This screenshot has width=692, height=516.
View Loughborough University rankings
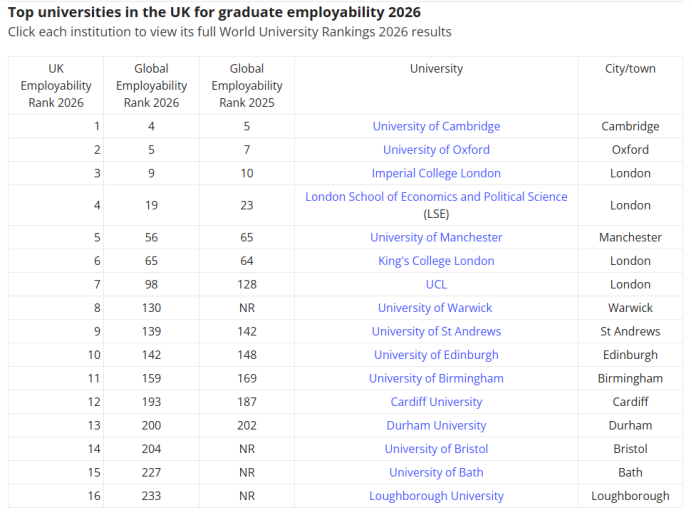click(436, 496)
